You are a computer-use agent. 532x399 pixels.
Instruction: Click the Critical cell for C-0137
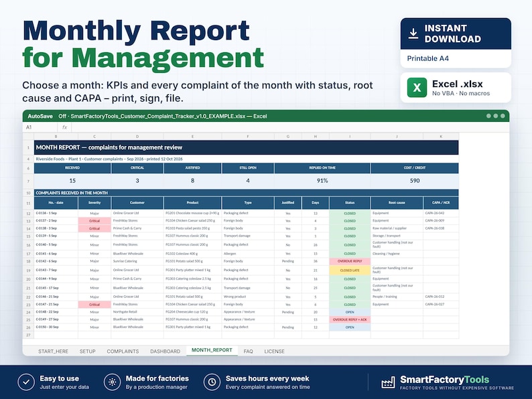click(94, 221)
